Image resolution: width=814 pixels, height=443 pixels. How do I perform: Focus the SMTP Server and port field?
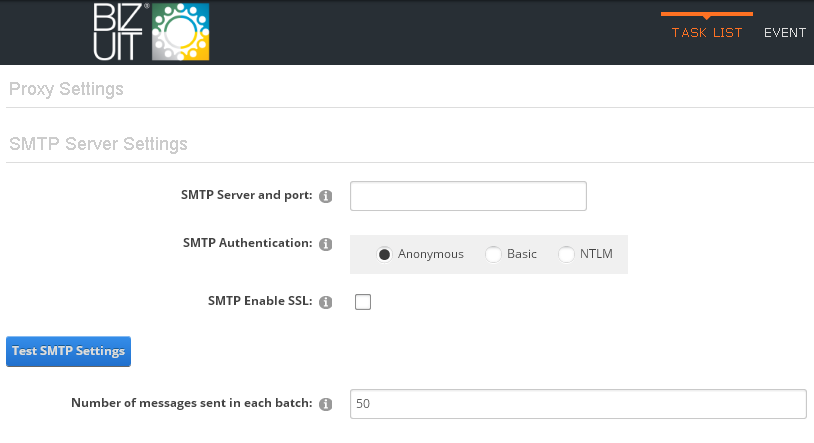(x=468, y=196)
